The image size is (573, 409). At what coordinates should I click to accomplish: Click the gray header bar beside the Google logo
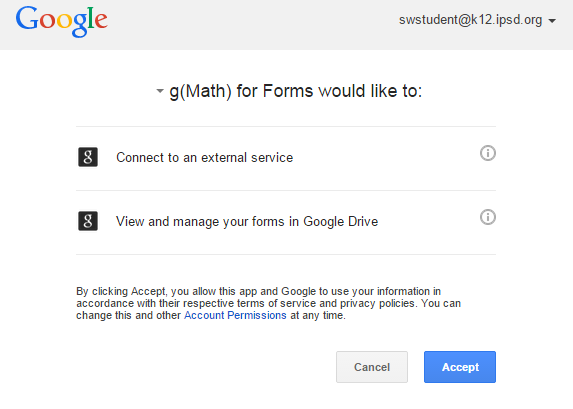point(252,24)
